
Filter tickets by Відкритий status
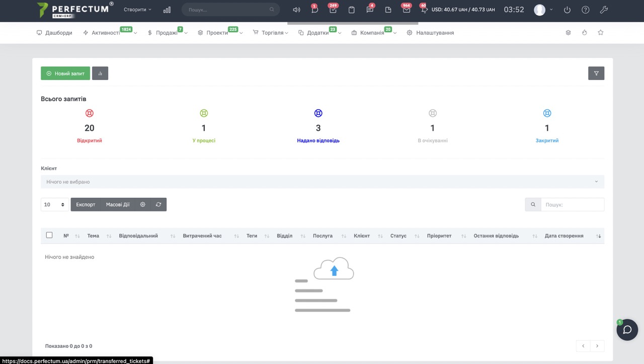90,140
